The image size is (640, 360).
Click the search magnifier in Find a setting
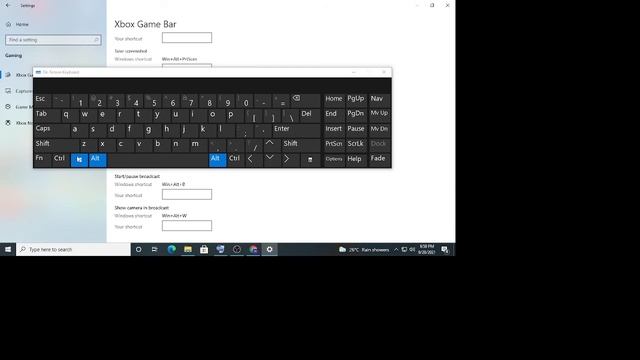pos(96,40)
